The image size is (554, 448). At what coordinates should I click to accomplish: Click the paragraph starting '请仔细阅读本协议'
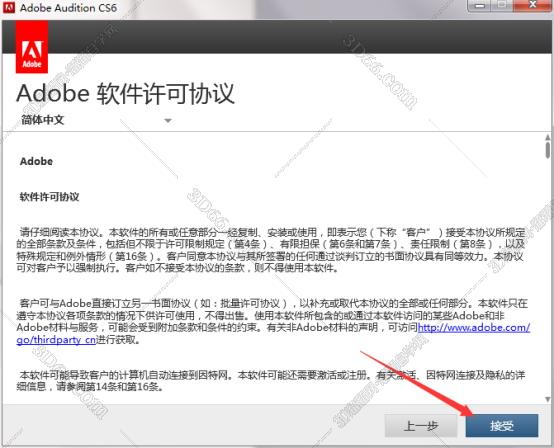coord(271,250)
